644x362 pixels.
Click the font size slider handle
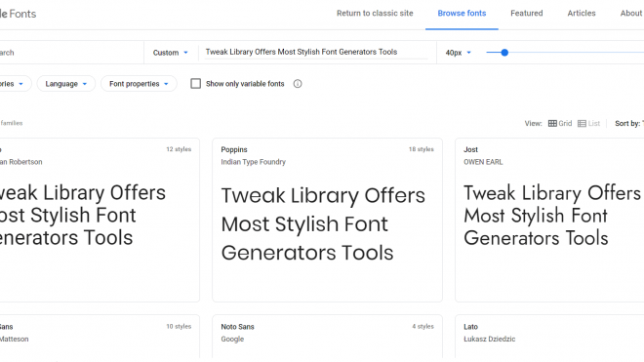coord(504,53)
